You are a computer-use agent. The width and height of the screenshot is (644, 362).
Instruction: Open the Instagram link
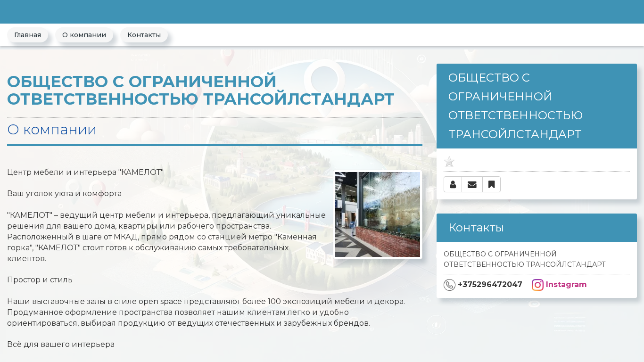coord(566,285)
